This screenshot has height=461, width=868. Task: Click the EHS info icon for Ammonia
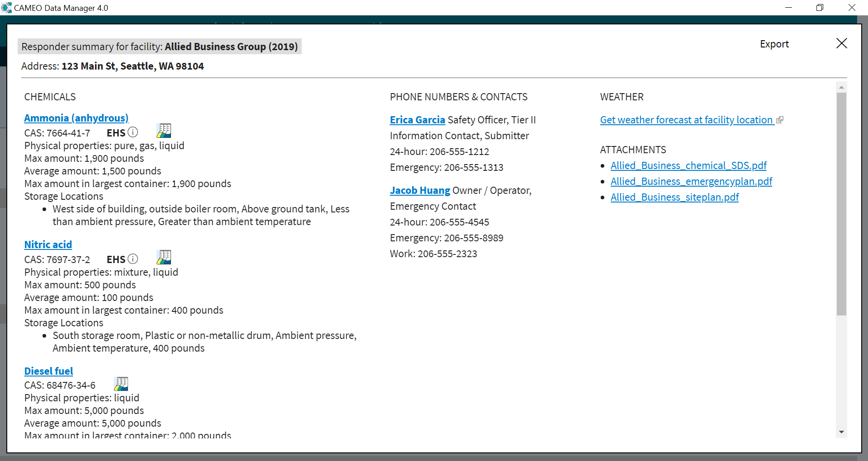coord(133,132)
